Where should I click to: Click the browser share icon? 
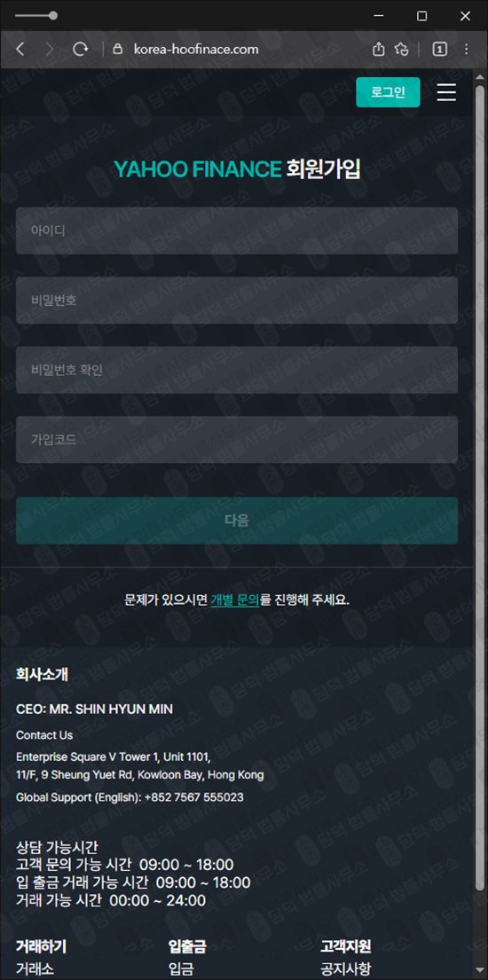pos(379,49)
